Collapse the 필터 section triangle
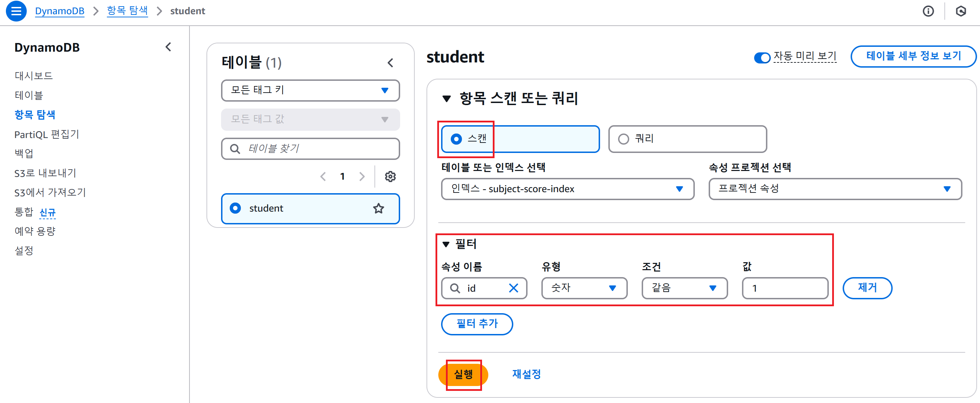Screen dimensions: 980x403 click(x=446, y=244)
